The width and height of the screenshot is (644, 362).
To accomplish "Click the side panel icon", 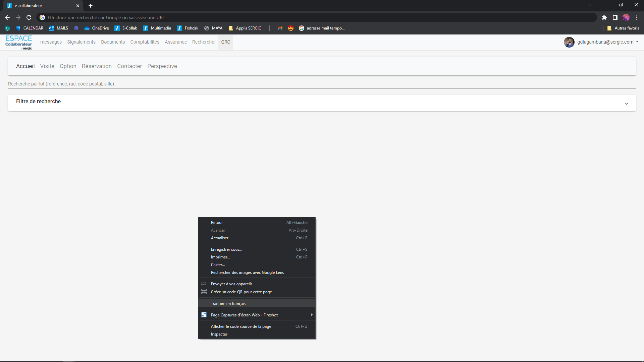I will 615,17.
